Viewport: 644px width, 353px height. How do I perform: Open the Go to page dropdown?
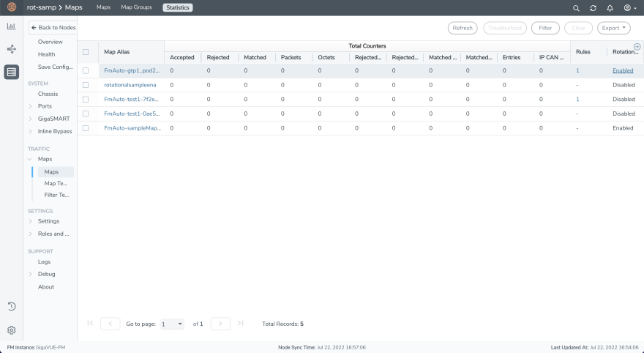tap(173, 324)
